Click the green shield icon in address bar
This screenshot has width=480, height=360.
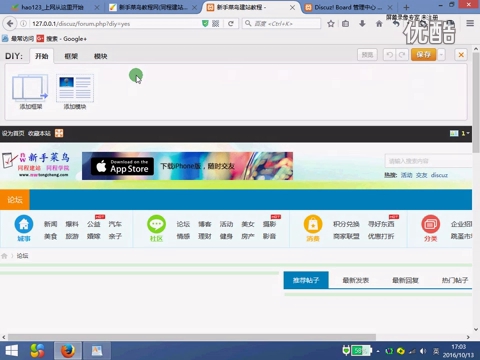205,24
